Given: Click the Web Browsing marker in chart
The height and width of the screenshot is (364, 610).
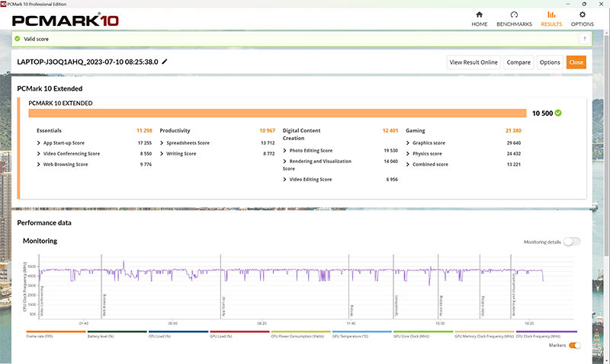Looking at the screenshot, I should 104,305.
